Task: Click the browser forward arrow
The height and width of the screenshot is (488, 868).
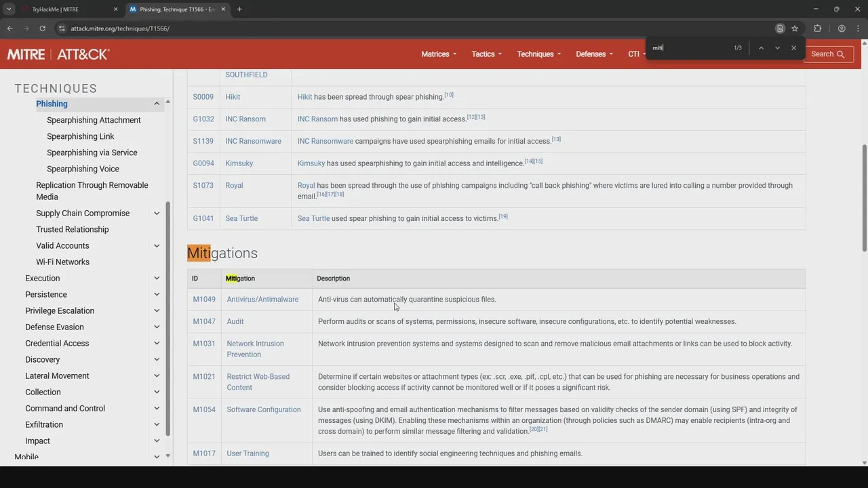Action: pos(26,28)
